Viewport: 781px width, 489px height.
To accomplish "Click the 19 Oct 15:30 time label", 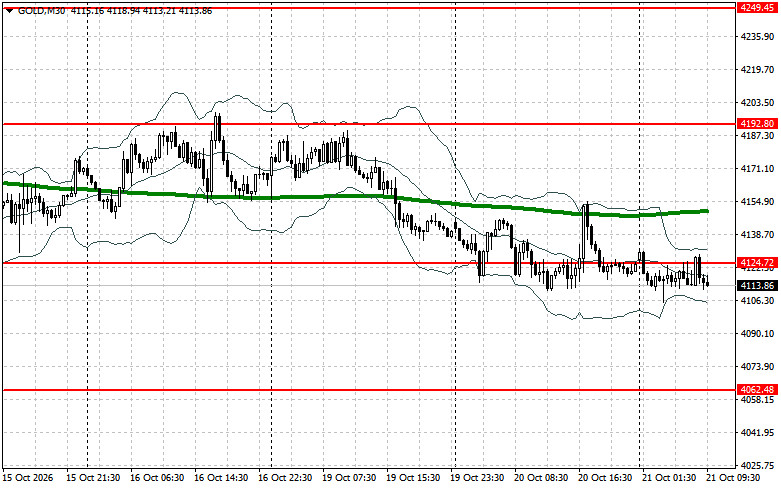I will [x=413, y=478].
